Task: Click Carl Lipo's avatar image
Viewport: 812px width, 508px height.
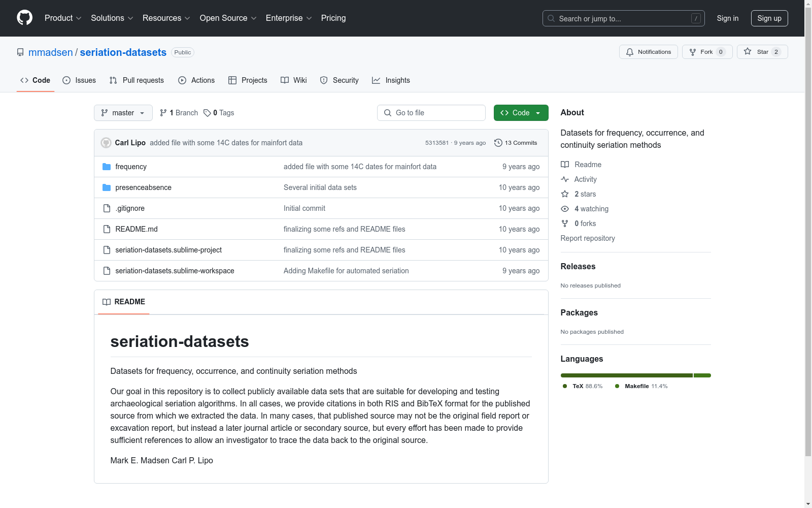Action: tap(106, 143)
